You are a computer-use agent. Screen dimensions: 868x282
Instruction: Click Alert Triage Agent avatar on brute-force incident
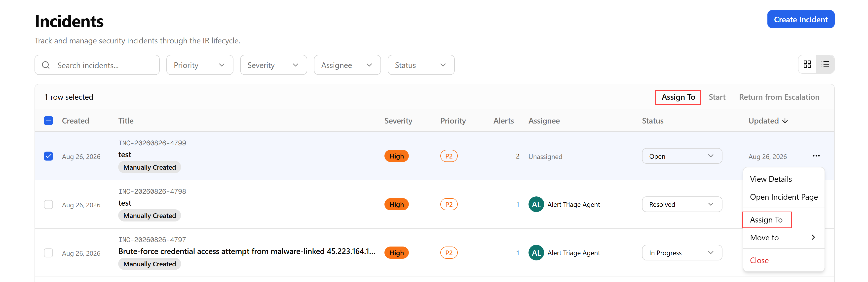pos(536,253)
